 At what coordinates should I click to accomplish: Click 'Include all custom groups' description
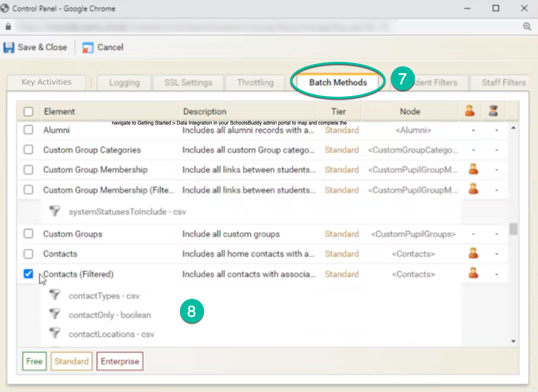point(231,234)
